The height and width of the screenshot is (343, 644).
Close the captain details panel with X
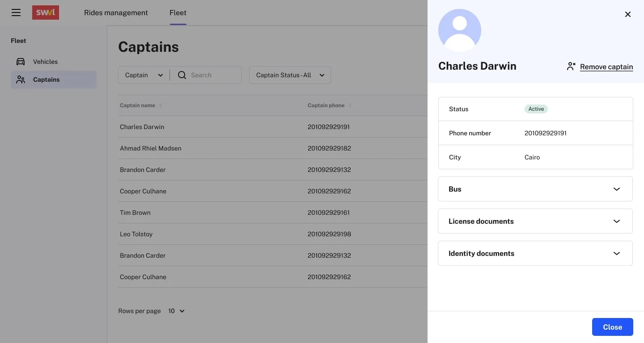click(x=627, y=14)
